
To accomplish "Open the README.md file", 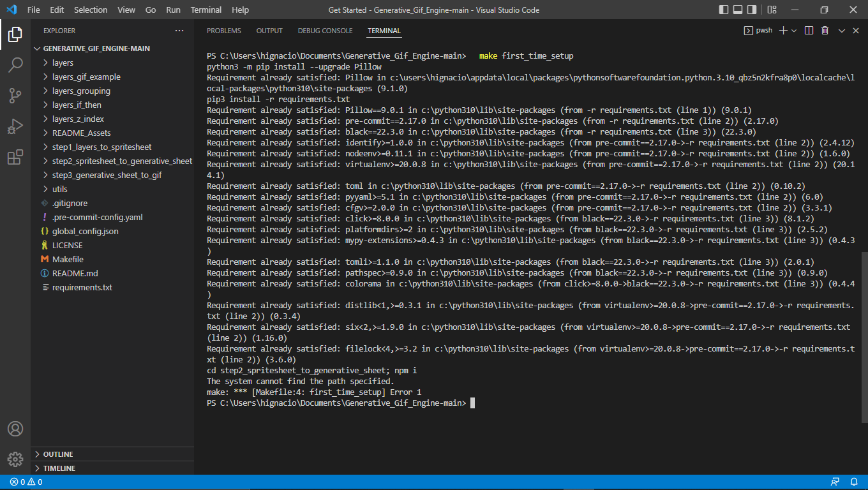I will point(112,273).
